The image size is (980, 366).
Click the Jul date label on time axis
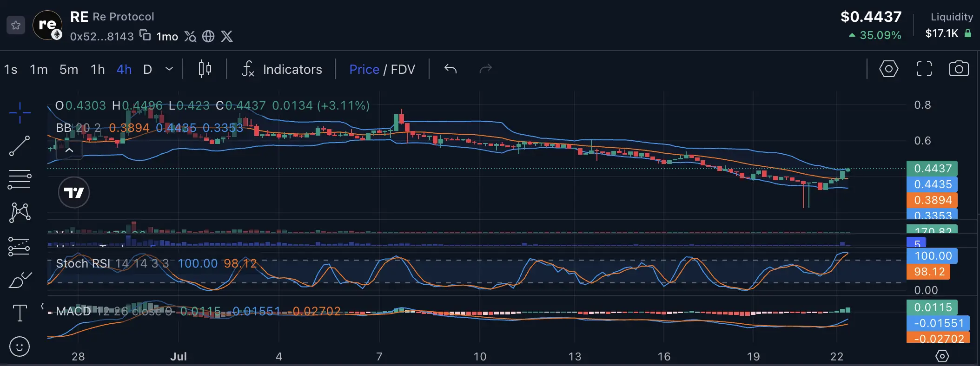179,357
